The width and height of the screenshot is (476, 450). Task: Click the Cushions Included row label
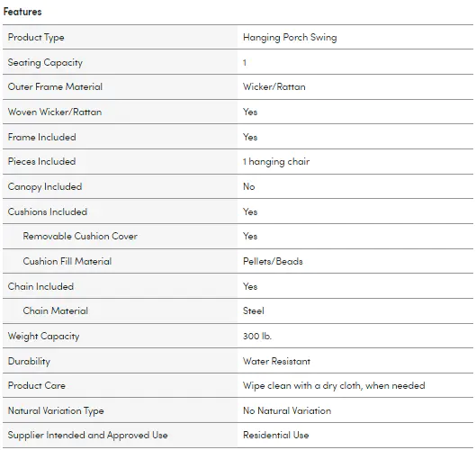48,211
